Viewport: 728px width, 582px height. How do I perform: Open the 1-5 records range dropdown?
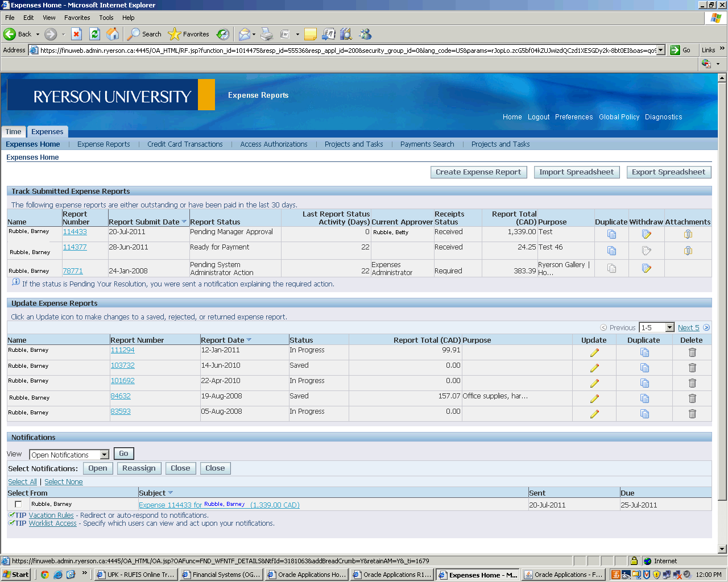(x=669, y=328)
